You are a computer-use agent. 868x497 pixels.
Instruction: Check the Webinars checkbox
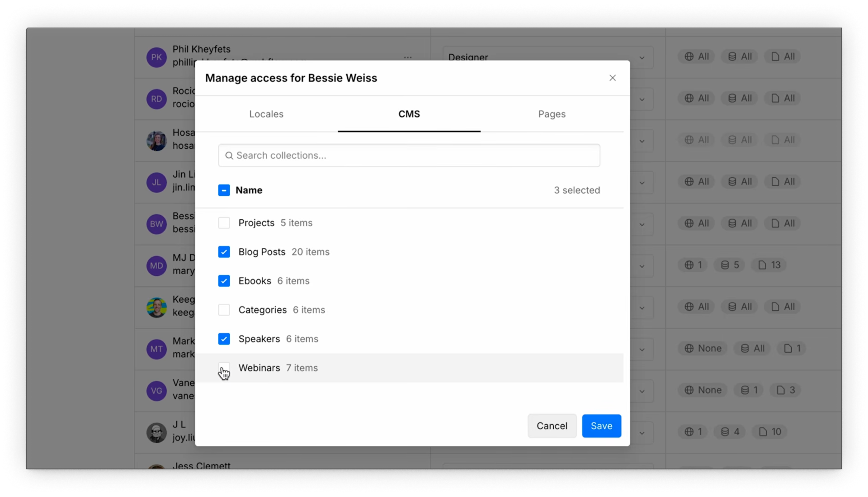(x=224, y=368)
